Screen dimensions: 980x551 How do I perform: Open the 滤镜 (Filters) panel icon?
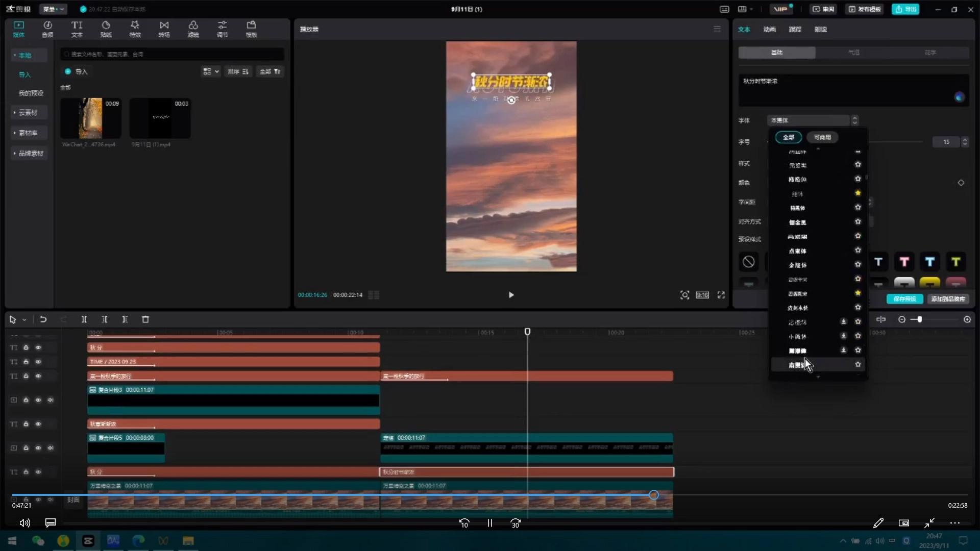(193, 29)
